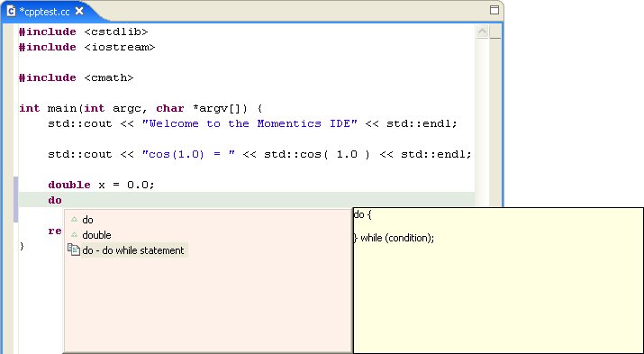Place cursor after the typed 'do' in editor
644x354 pixels.
coord(62,200)
